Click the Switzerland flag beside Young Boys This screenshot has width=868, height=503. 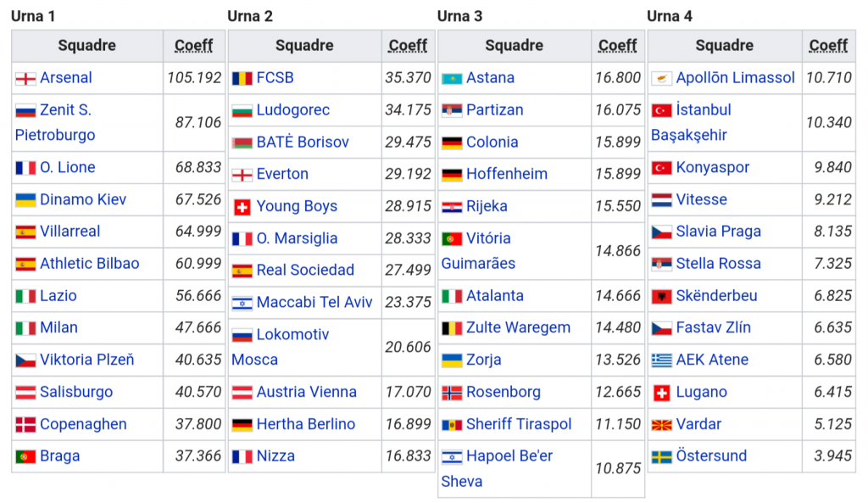point(242,207)
